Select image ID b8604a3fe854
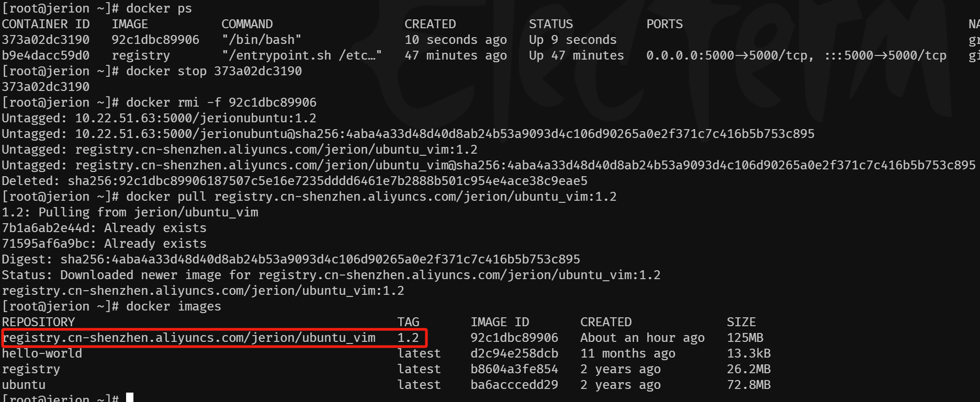The image size is (980, 402). click(514, 369)
